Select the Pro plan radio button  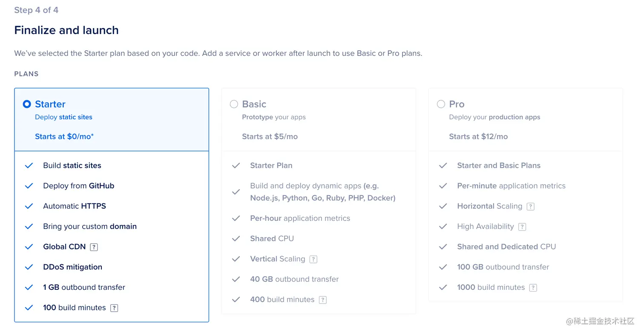(441, 104)
